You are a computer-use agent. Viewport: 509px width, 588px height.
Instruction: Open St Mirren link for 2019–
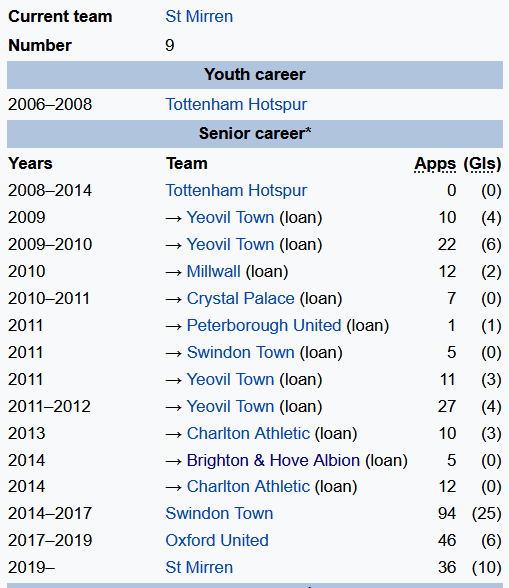click(199, 567)
